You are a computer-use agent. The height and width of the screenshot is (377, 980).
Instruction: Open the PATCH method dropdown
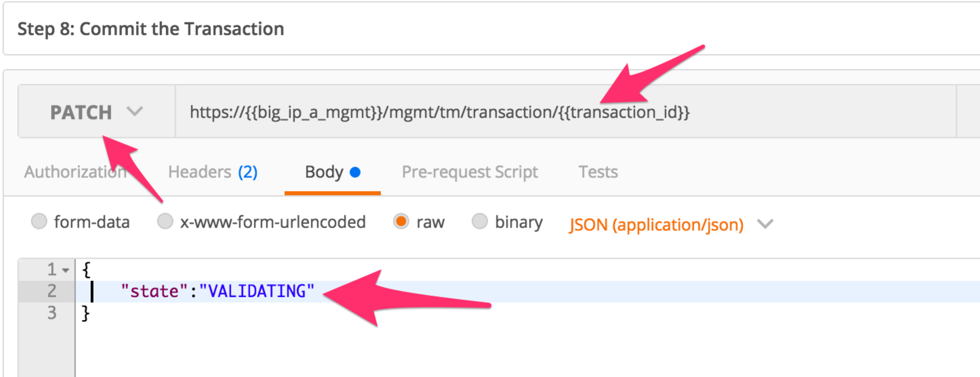[97, 112]
